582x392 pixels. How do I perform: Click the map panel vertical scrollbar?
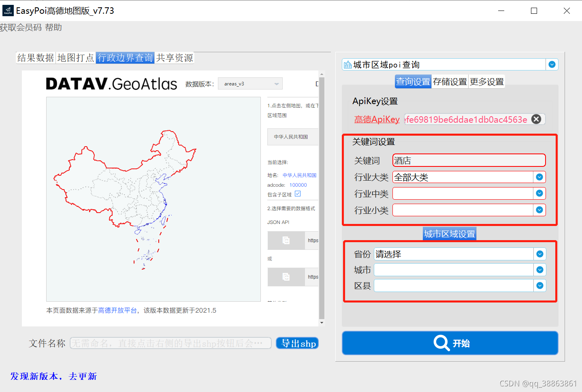pyautogui.click(x=322, y=198)
